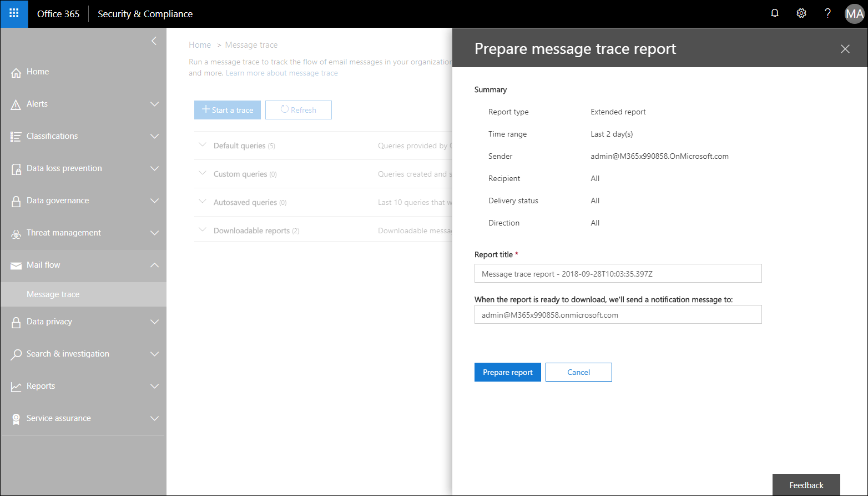The image size is (868, 496).
Task: Select the Mail flow envelope icon
Action: [16, 265]
